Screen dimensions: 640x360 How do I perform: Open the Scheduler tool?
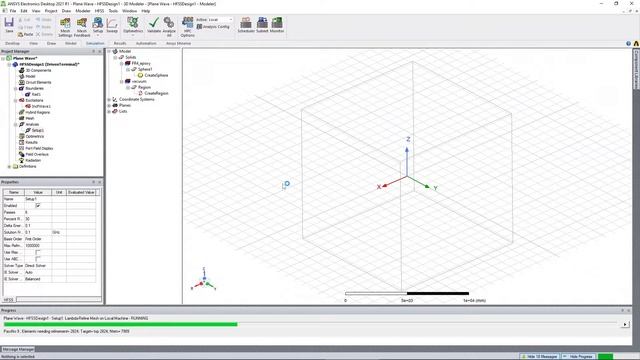click(246, 25)
